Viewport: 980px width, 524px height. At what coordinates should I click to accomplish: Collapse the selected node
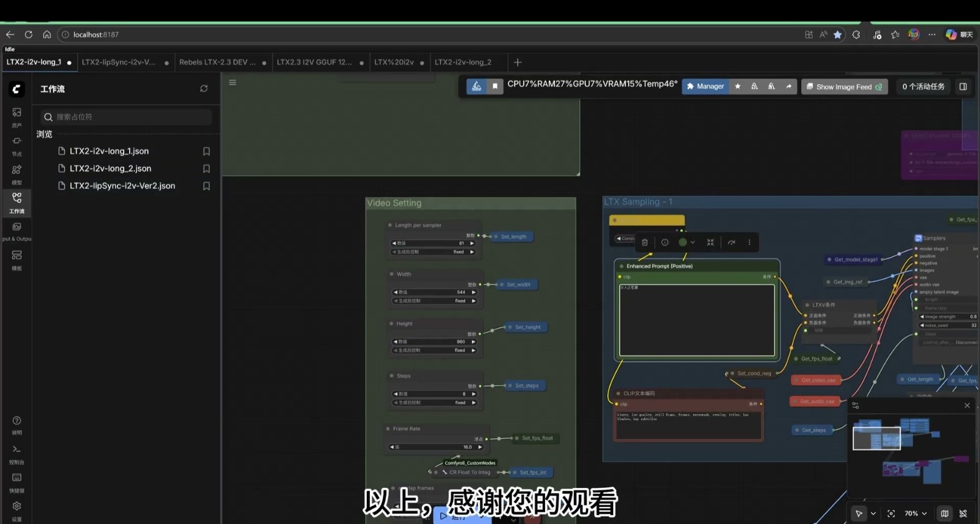point(710,242)
